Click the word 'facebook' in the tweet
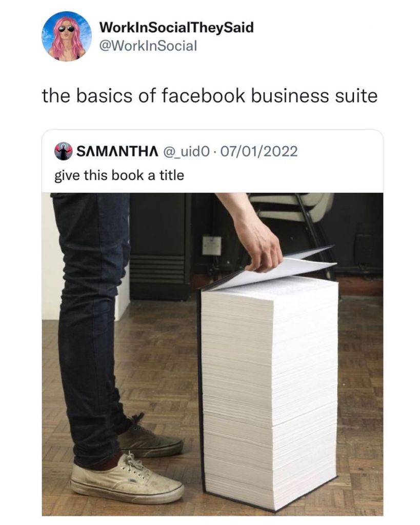This screenshot has height=525, width=420. click(203, 96)
